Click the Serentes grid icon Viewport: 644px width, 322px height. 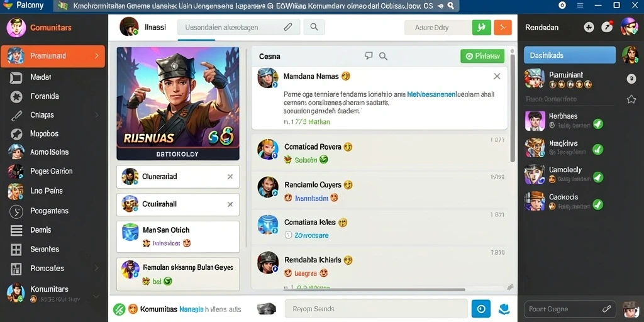(16, 249)
